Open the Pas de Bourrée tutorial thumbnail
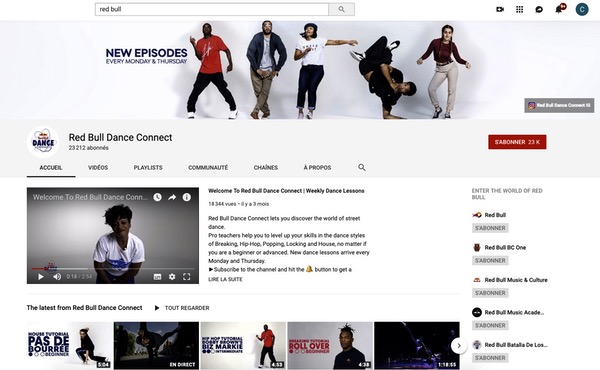 pos(70,345)
